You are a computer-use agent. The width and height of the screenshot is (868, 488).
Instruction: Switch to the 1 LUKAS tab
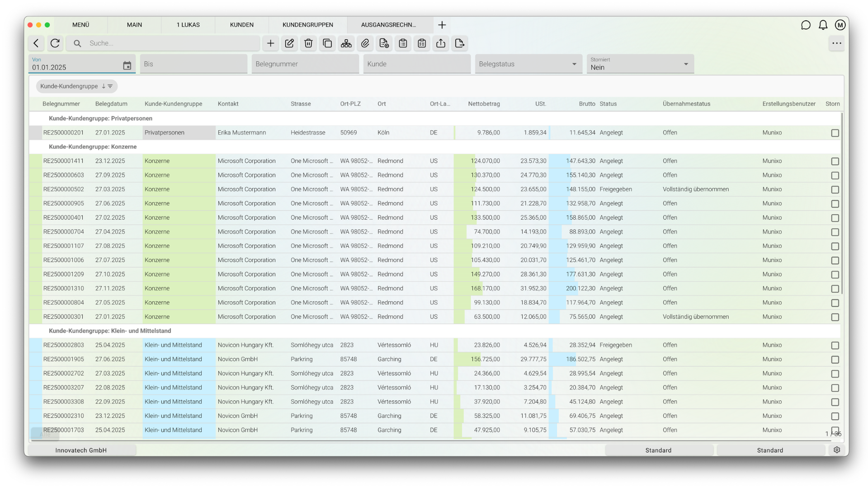(188, 25)
